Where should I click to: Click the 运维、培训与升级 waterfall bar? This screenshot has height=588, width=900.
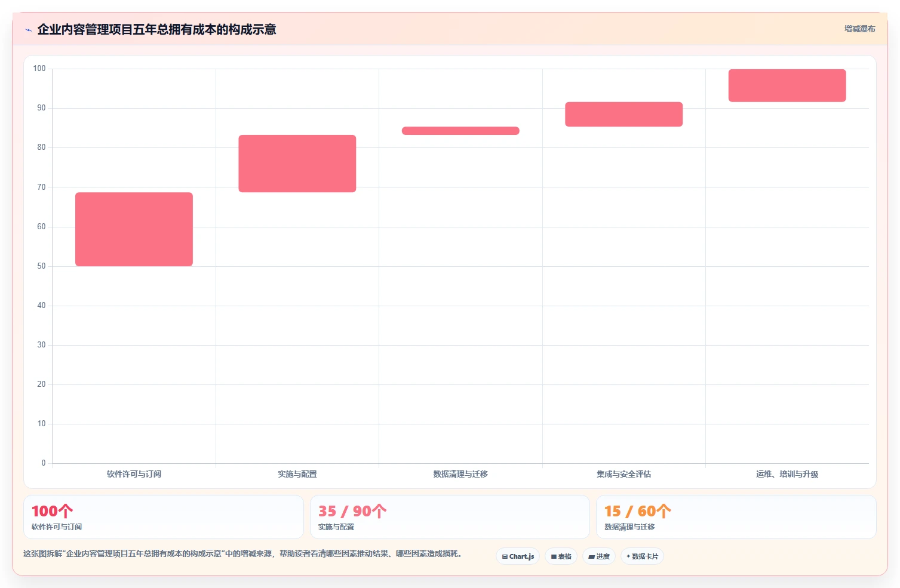click(787, 85)
